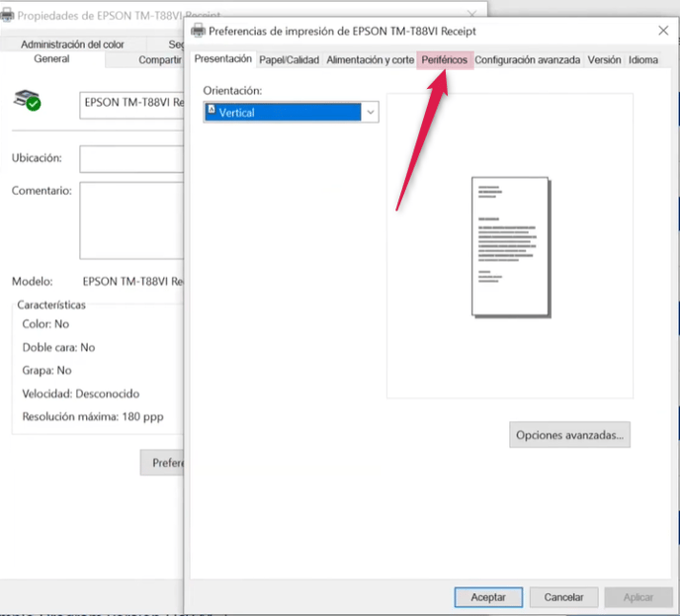The height and width of the screenshot is (616, 680).
Task: Click the 'Resolución máxima: 180 ppp' text
Action: click(93, 417)
